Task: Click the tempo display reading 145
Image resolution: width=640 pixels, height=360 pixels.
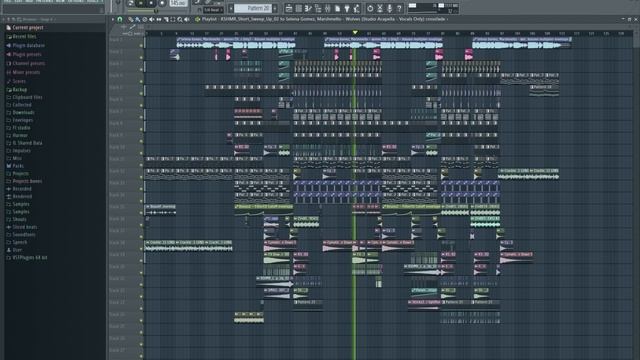Action: tap(178, 3)
